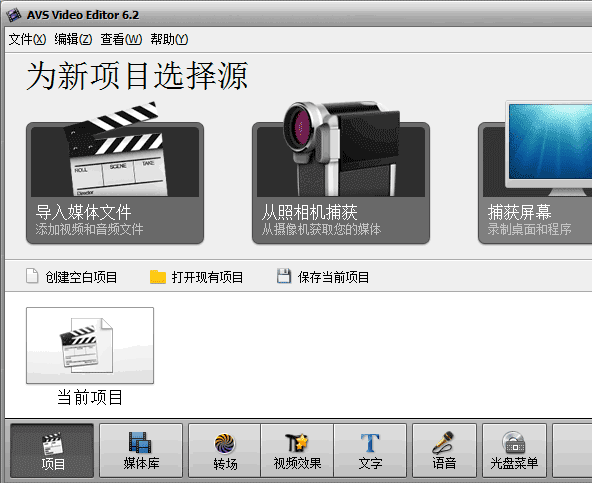Open the 文件 menu
This screenshot has width=592, height=483.
tap(27, 39)
